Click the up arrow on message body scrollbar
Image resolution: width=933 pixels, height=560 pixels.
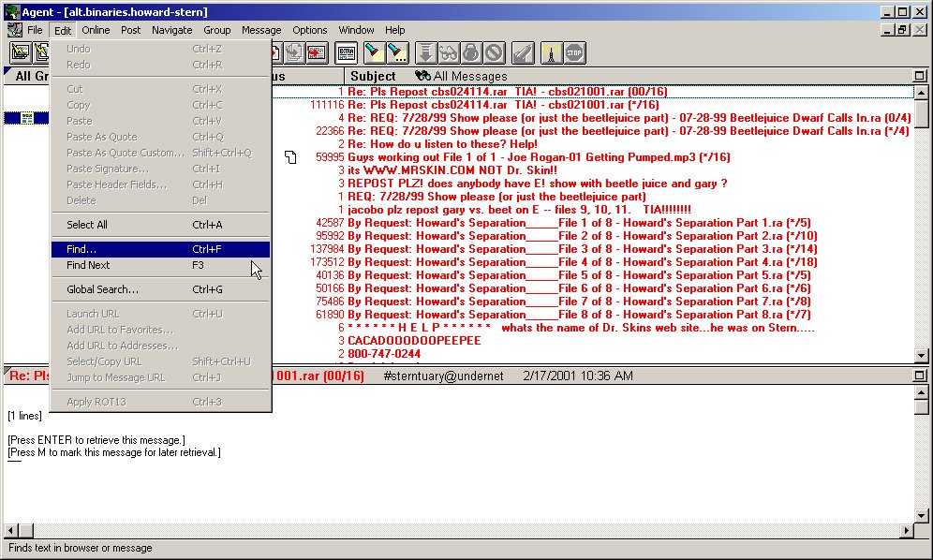921,392
